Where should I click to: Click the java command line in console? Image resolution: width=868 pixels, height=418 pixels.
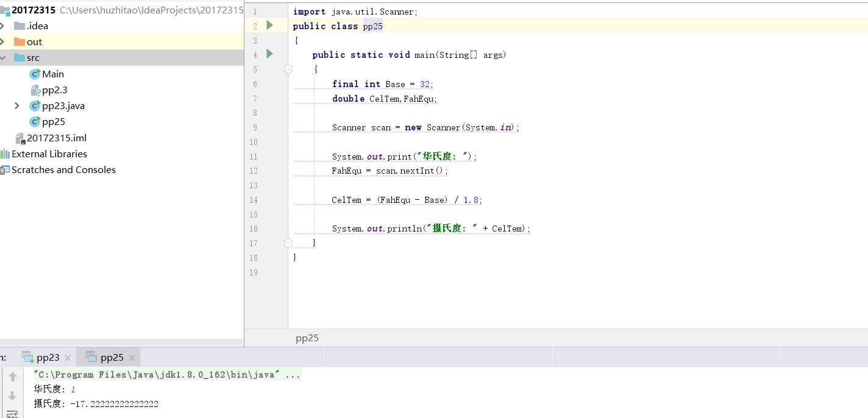click(167, 375)
